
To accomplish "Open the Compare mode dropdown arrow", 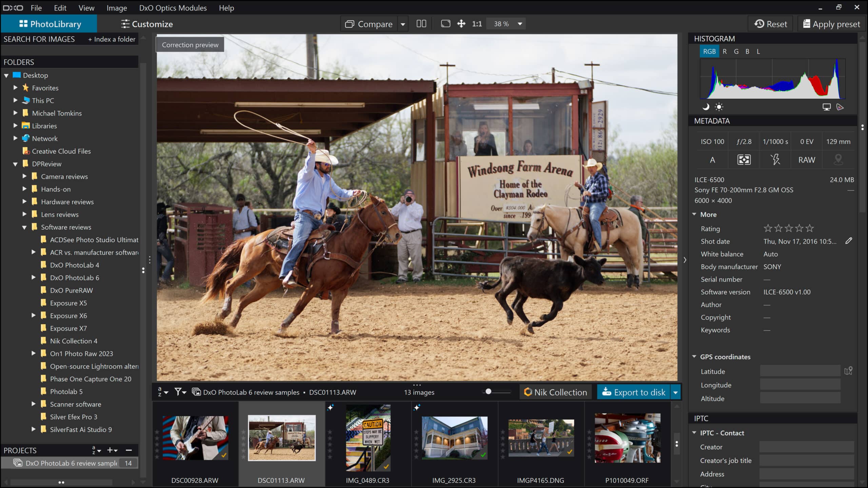I will pos(403,24).
